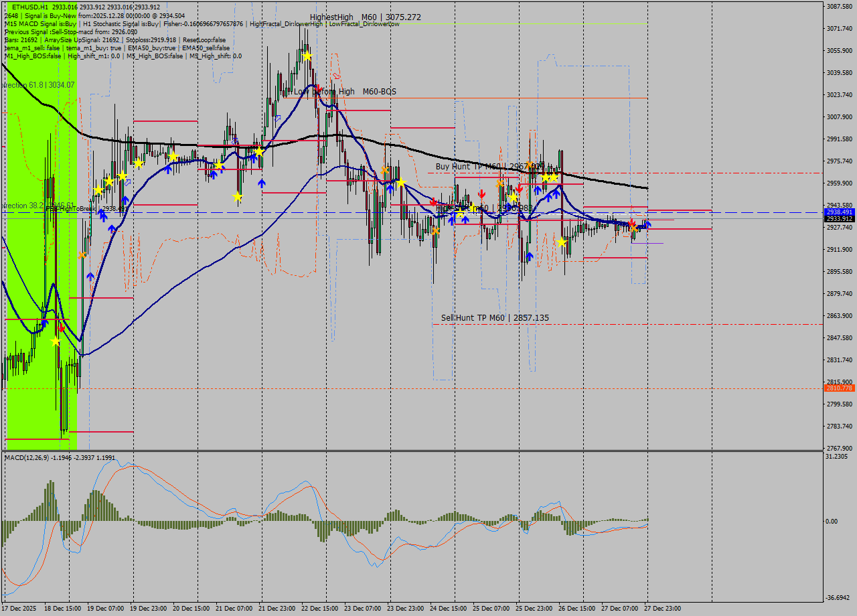Select a yellow star signal marker on the chart
The image size is (857, 616).
(x=307, y=57)
